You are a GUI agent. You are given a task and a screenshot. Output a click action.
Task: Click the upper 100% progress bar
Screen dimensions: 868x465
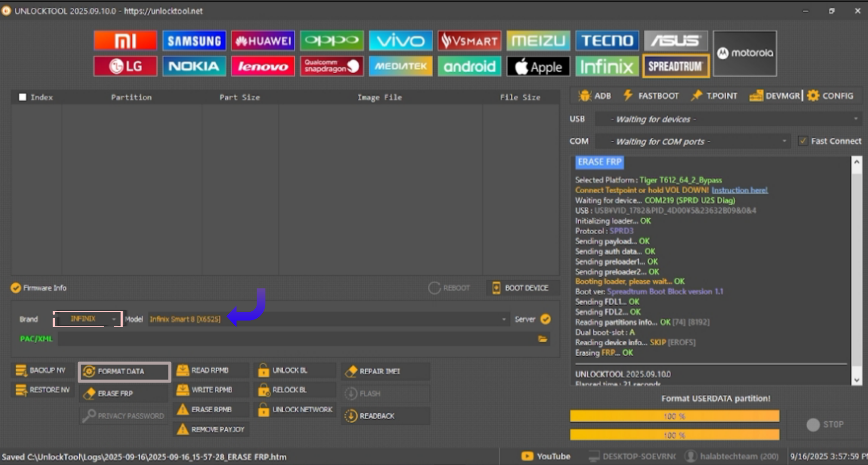[675, 416]
